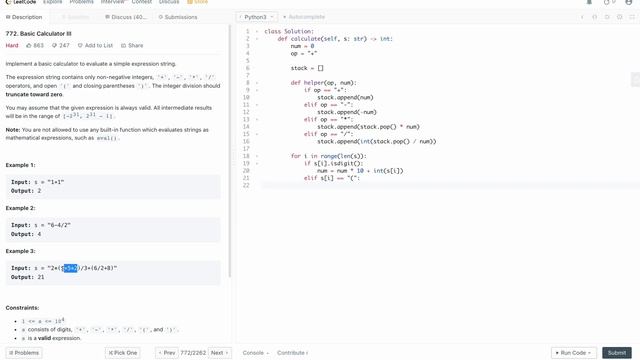Image resolution: width=640 pixels, height=360 pixels.
Task: Switch to the Submissions tab
Action: [178, 17]
